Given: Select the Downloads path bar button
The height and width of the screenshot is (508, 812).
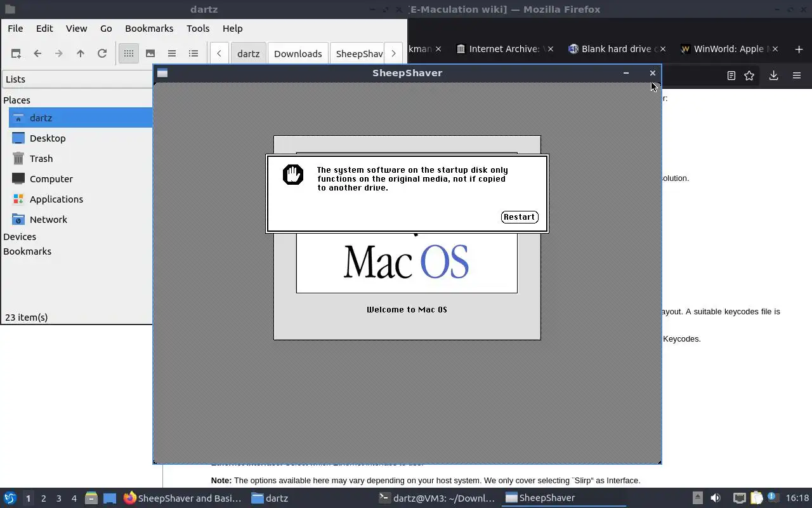Looking at the screenshot, I should point(298,54).
